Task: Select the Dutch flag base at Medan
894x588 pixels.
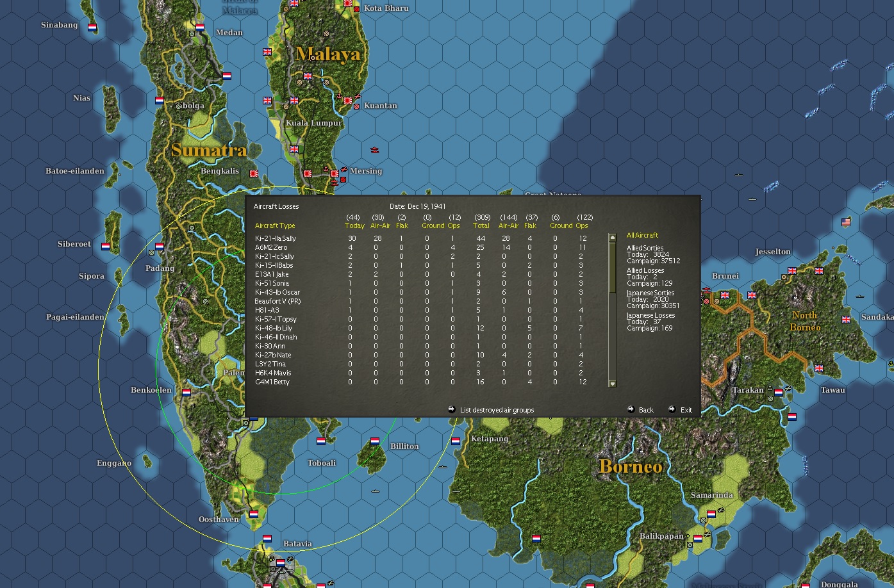Action: click(200, 28)
